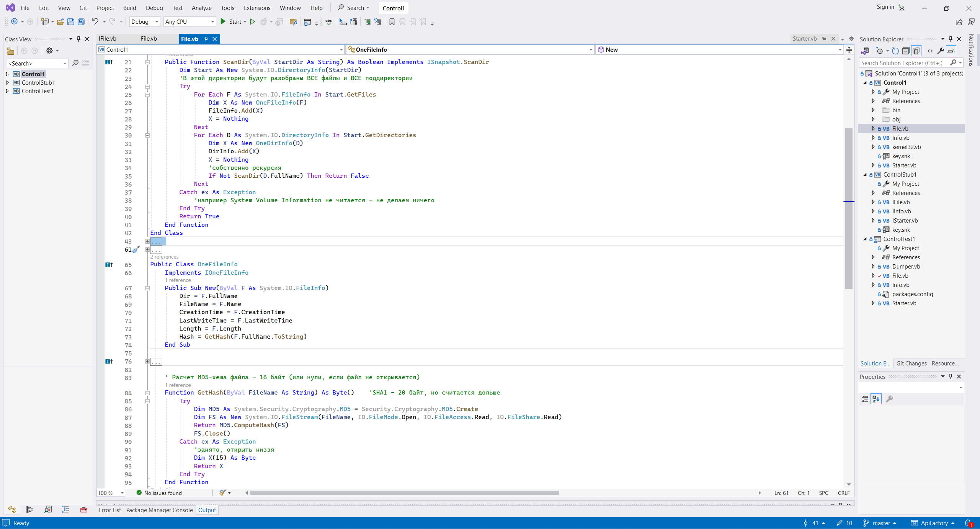Click the Undo toolbar icon
The image size is (980, 529).
(x=95, y=22)
